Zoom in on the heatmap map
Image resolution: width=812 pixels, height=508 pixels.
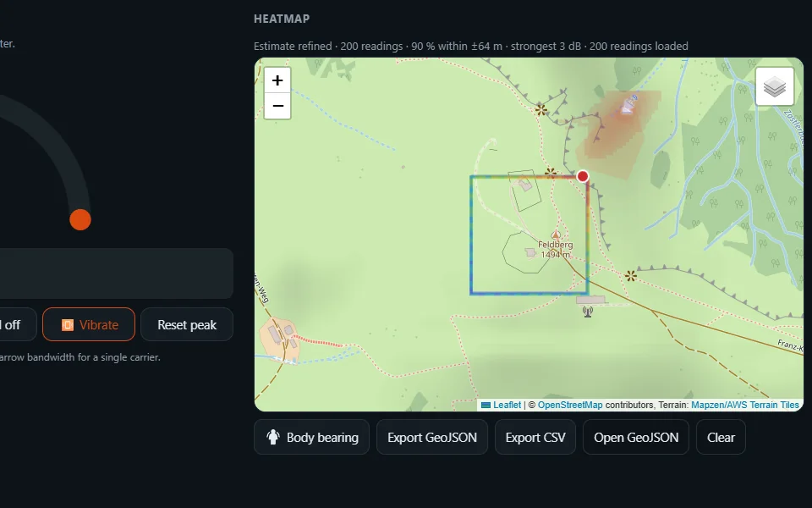pos(277,80)
